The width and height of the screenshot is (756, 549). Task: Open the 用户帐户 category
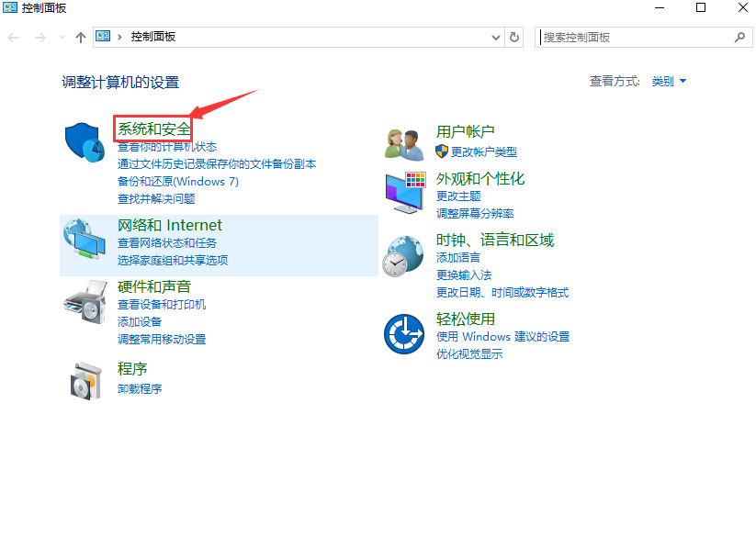[x=466, y=131]
